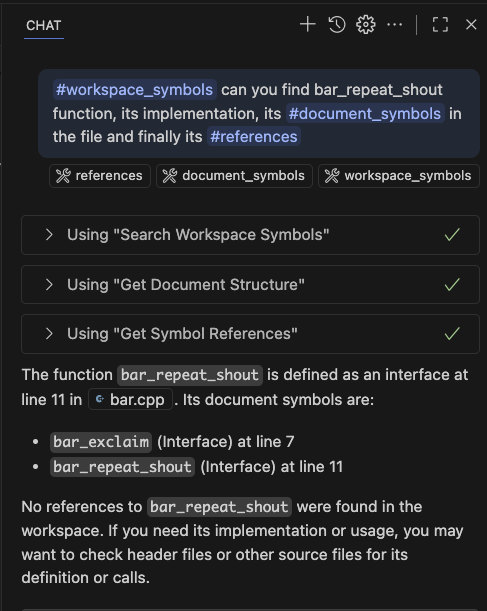Click the tools icon on the workspace_symbols chip
Image resolution: width=487 pixels, height=611 pixels.
click(x=332, y=176)
